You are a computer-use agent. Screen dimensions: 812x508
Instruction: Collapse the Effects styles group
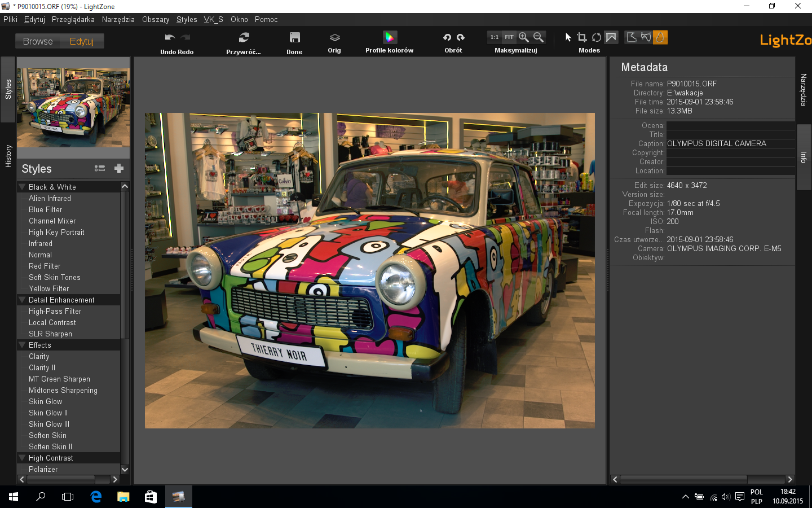[x=22, y=345]
